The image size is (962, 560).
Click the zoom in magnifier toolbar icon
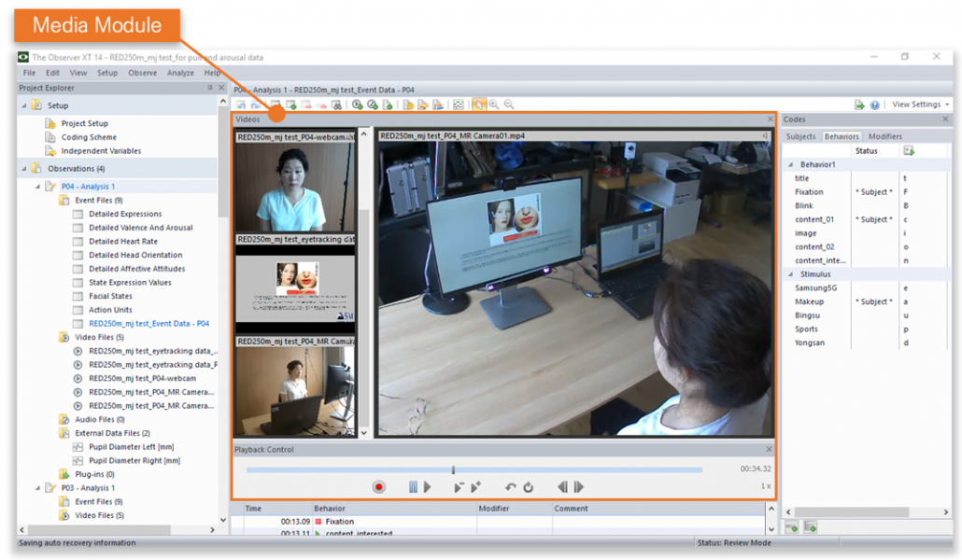494,105
